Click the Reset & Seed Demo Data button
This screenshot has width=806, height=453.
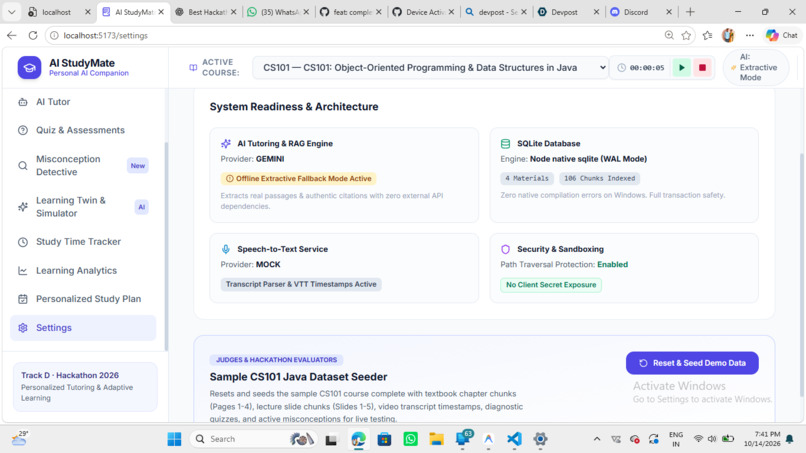pyautogui.click(x=692, y=363)
